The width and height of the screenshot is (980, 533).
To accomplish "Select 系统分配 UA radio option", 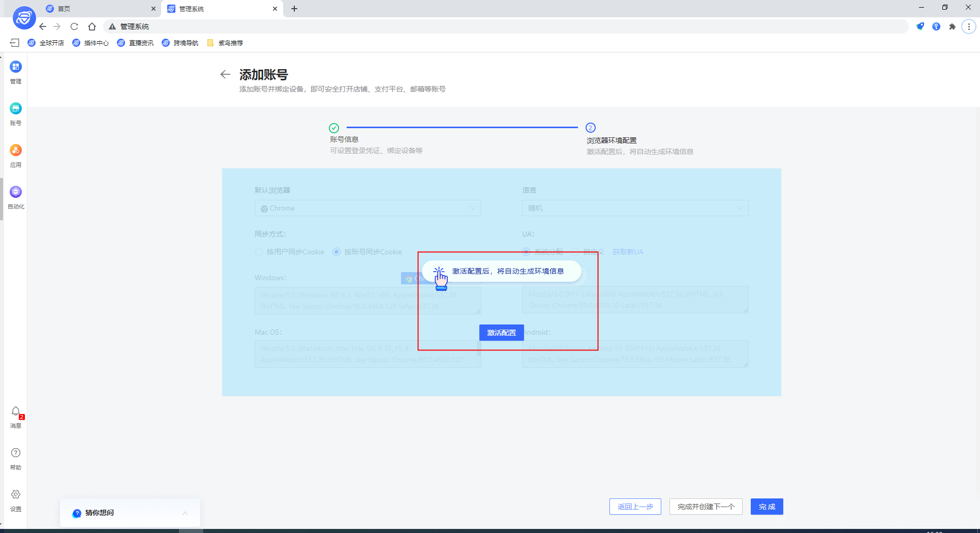I will pos(527,252).
